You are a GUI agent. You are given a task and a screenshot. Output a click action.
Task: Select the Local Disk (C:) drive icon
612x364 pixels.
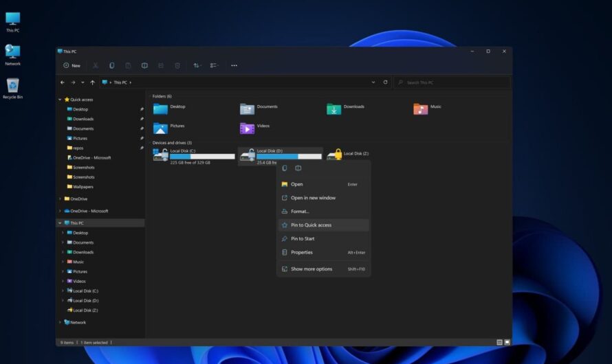tap(160, 155)
